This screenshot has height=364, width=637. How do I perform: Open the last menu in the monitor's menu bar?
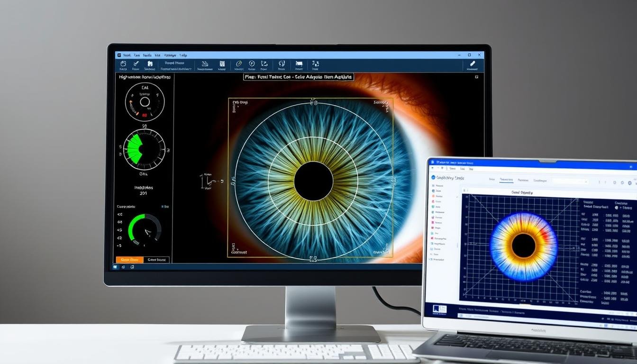point(182,55)
